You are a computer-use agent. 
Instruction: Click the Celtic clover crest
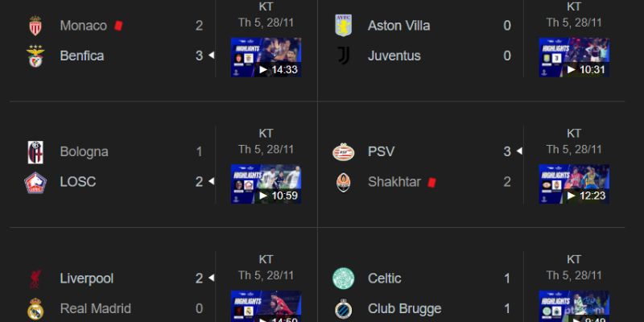(x=344, y=279)
